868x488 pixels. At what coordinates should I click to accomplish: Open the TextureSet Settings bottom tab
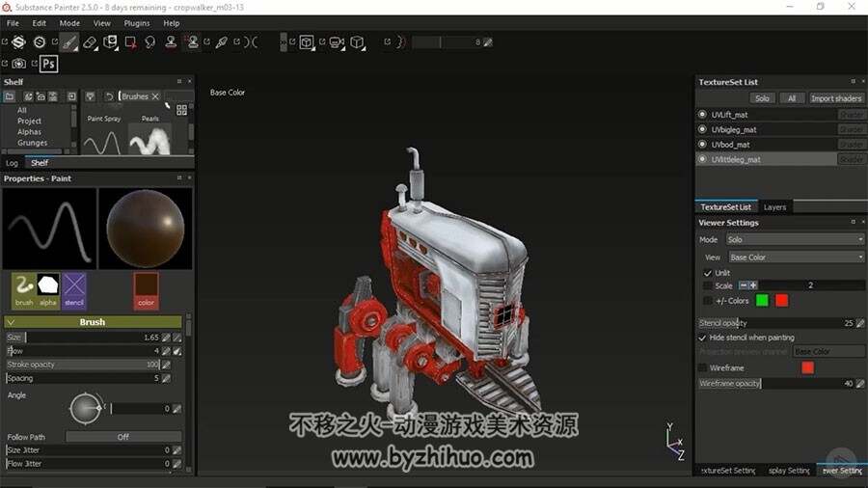(727, 471)
